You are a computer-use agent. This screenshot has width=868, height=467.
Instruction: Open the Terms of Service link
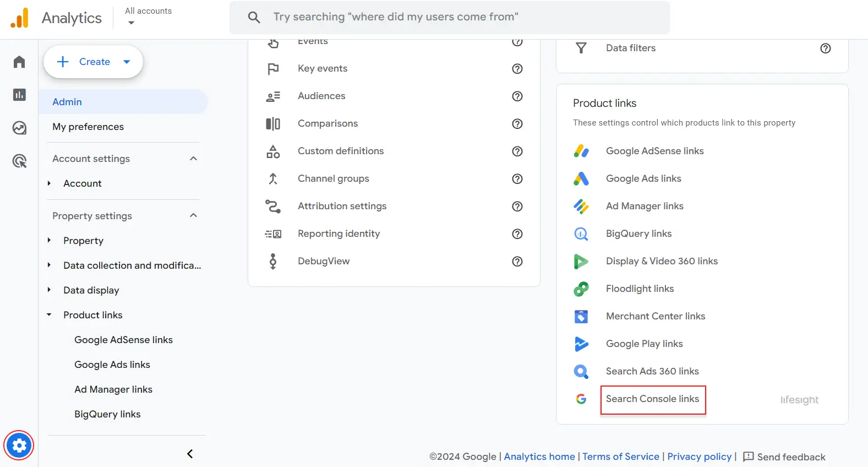tap(621, 457)
